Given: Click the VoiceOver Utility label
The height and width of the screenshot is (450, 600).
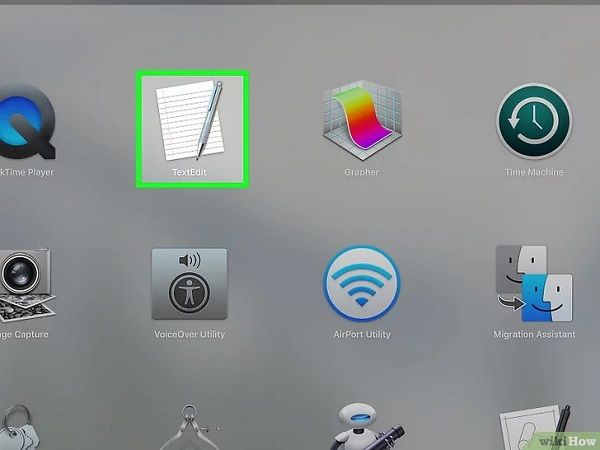Looking at the screenshot, I should [189, 335].
